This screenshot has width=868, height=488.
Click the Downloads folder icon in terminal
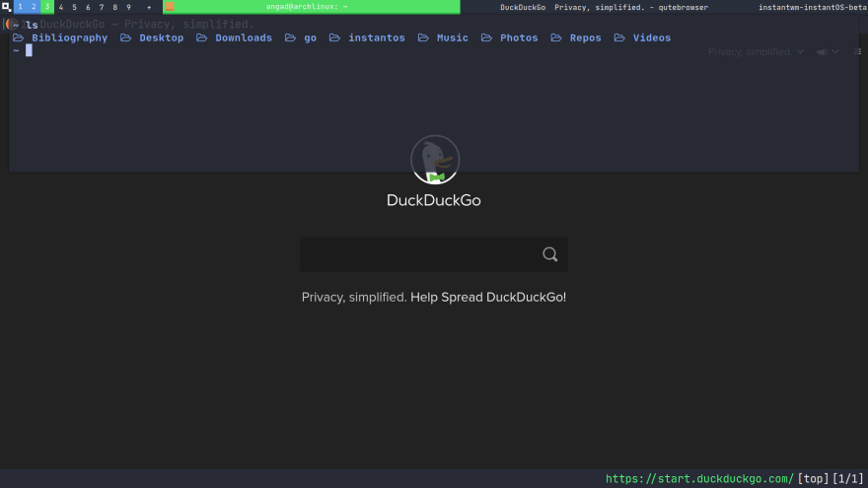[201, 37]
